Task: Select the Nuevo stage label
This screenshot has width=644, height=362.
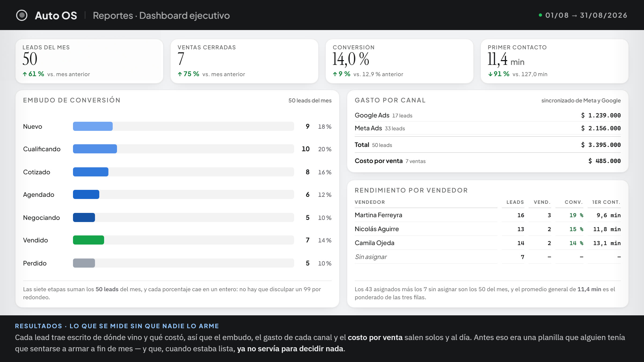Action: pyautogui.click(x=32, y=127)
